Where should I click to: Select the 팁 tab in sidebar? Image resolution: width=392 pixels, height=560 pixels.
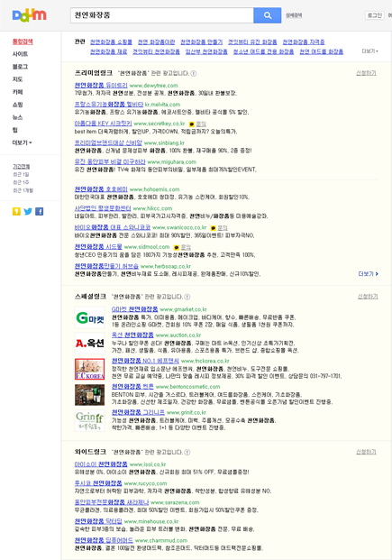(15, 130)
